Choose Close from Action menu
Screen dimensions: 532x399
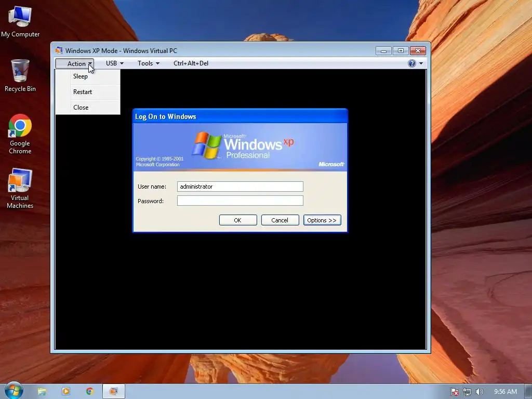pos(88,108)
